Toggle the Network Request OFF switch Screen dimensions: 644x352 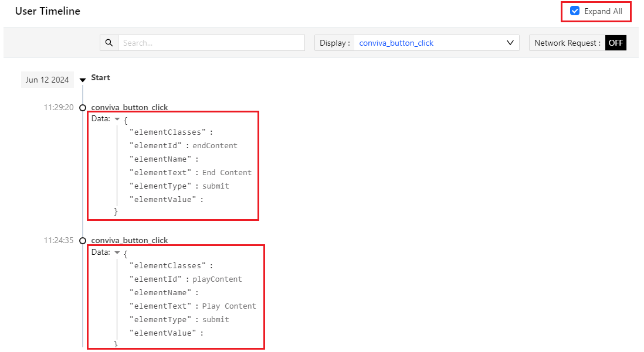tap(615, 43)
